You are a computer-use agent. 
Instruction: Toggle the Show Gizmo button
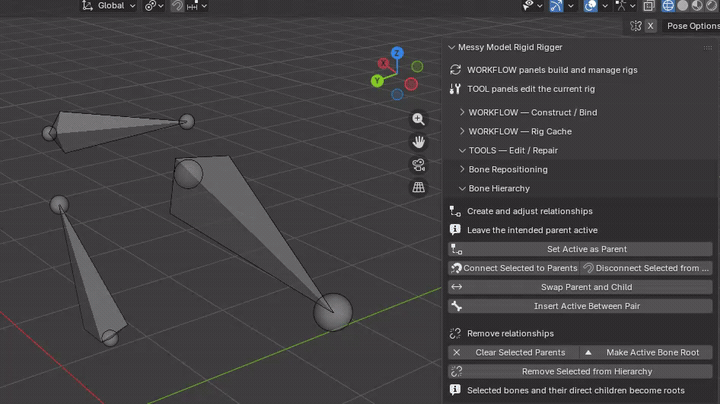coord(556,6)
